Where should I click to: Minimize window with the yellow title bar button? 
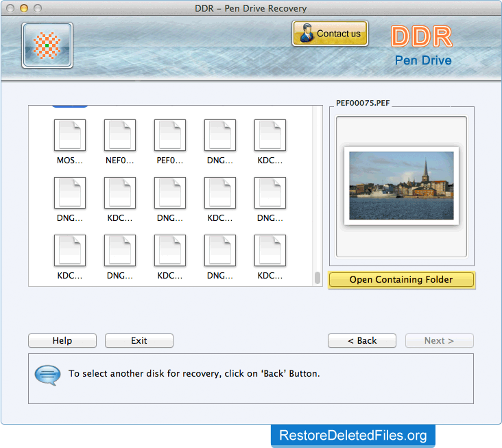click(x=24, y=8)
